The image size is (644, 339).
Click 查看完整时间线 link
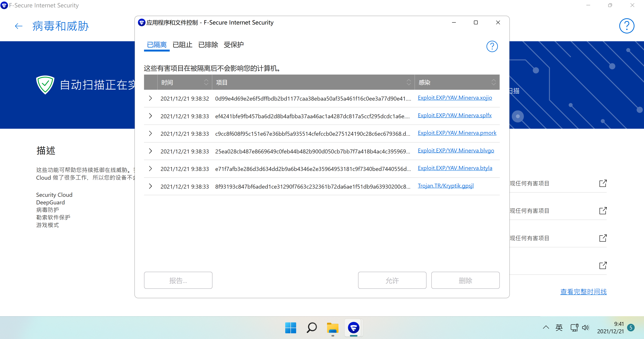coord(583,291)
